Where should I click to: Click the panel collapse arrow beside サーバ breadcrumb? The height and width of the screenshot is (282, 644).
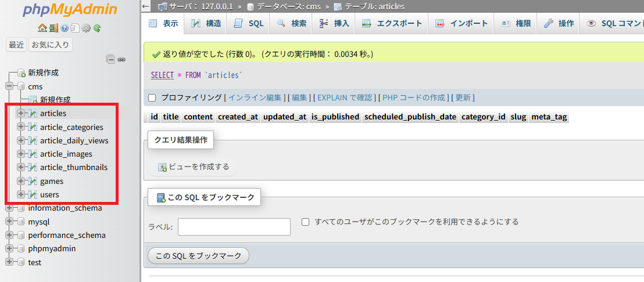(x=146, y=6)
